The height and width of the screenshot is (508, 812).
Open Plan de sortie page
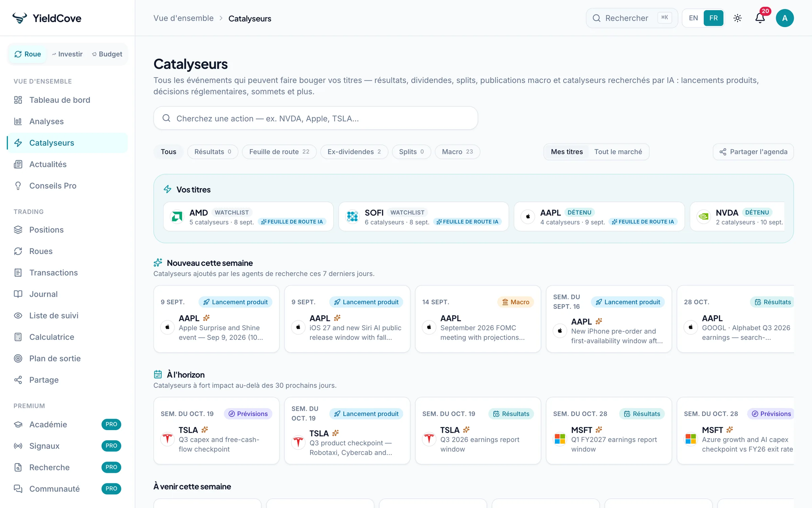(67, 358)
